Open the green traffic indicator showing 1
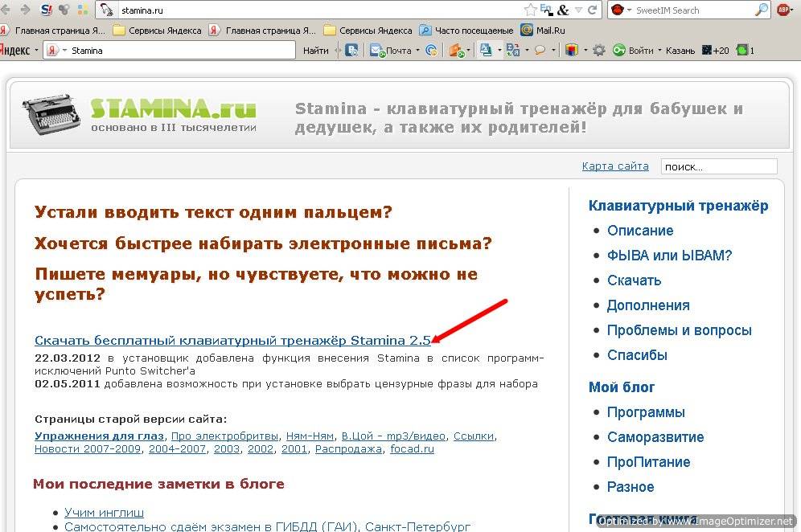 pos(745,50)
